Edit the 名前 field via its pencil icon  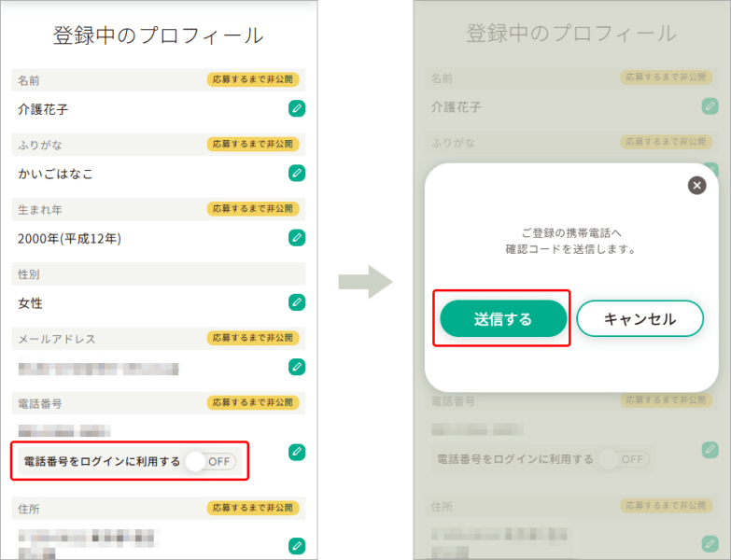pyautogui.click(x=297, y=108)
